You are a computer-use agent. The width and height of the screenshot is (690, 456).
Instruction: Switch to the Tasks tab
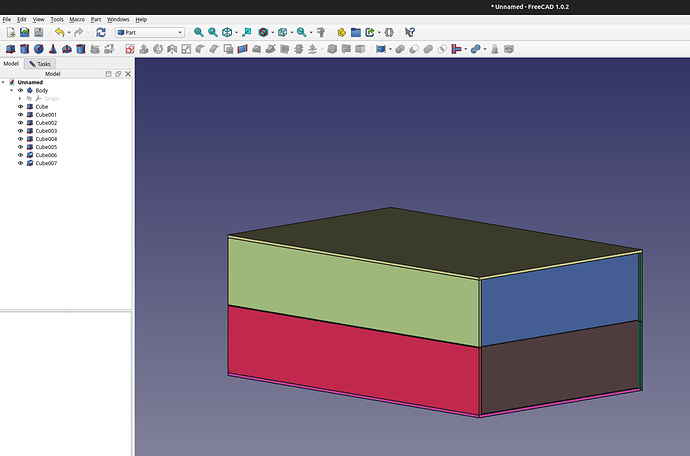pyautogui.click(x=40, y=63)
